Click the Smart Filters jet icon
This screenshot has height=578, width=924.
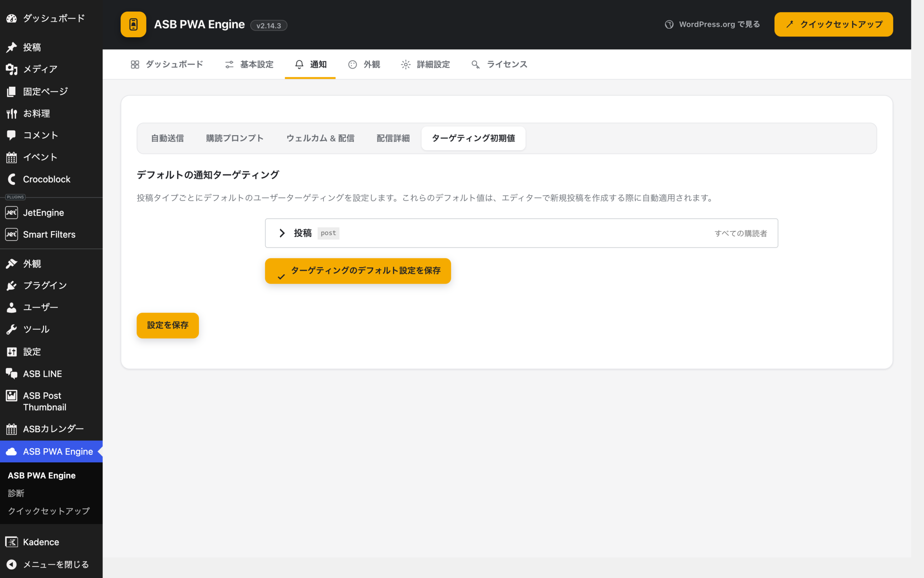tap(12, 234)
